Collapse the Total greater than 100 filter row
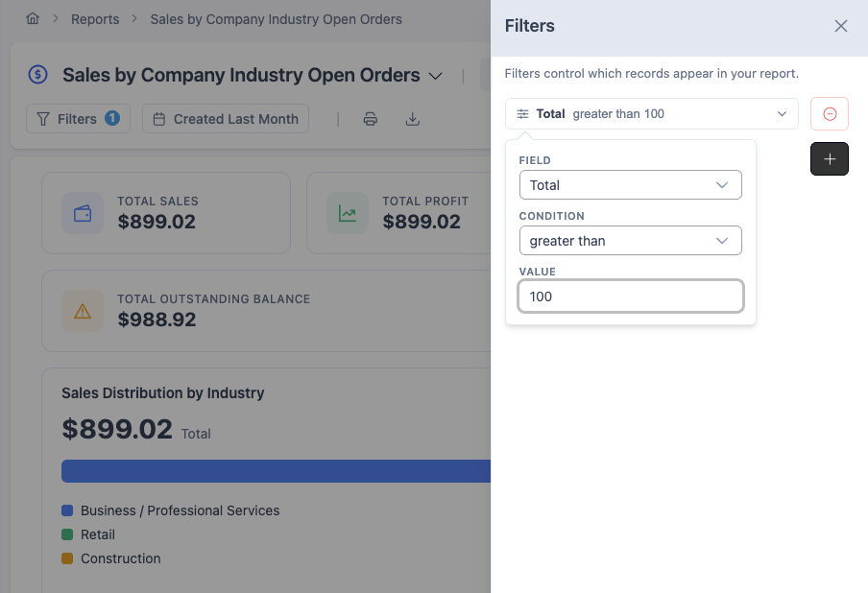 point(652,114)
